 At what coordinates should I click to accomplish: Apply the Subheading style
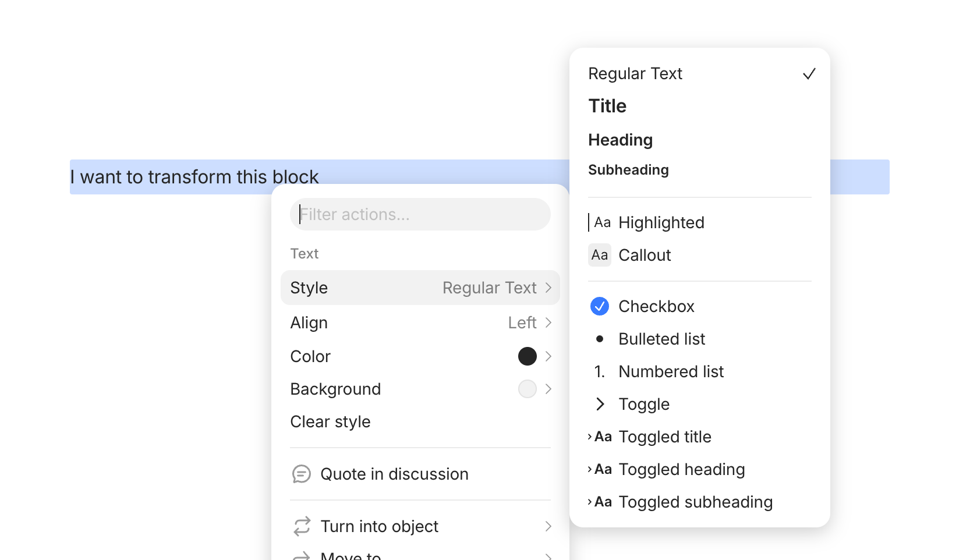700,170
